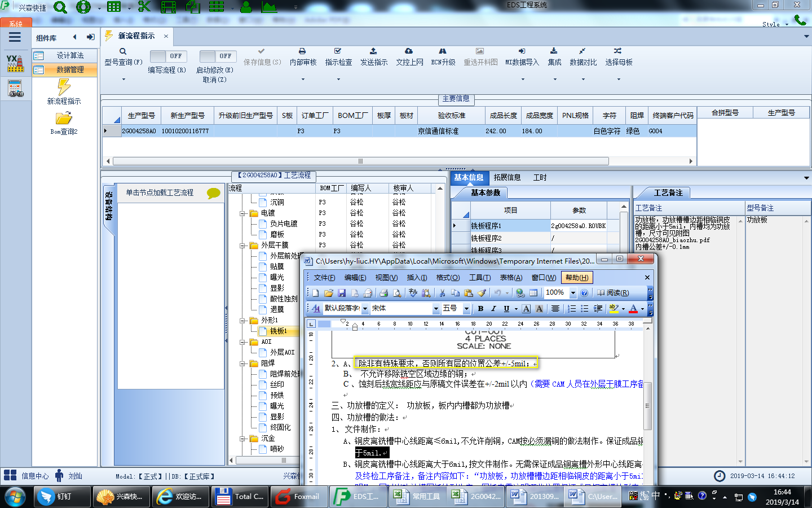
Task: Click ECN升级 toolbar button
Action: (443, 57)
